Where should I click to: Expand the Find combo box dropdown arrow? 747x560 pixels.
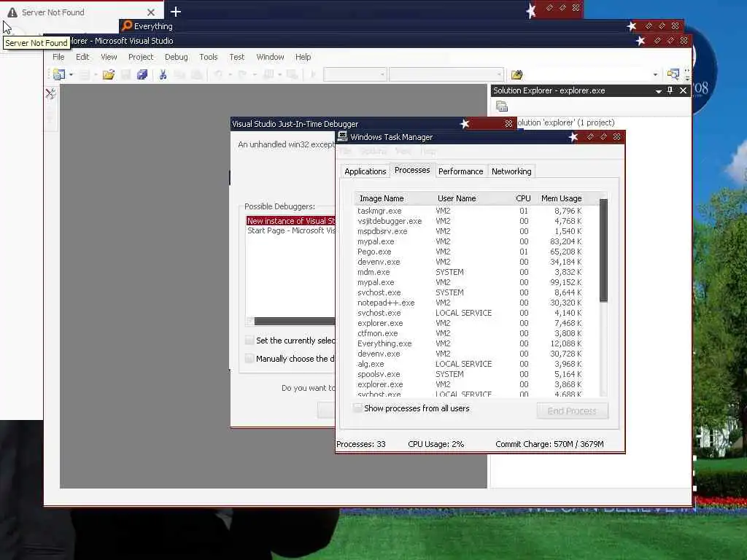(x=655, y=75)
